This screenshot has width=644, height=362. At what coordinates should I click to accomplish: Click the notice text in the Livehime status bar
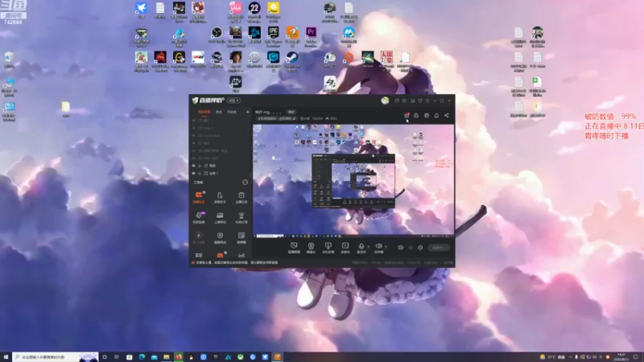point(237,262)
